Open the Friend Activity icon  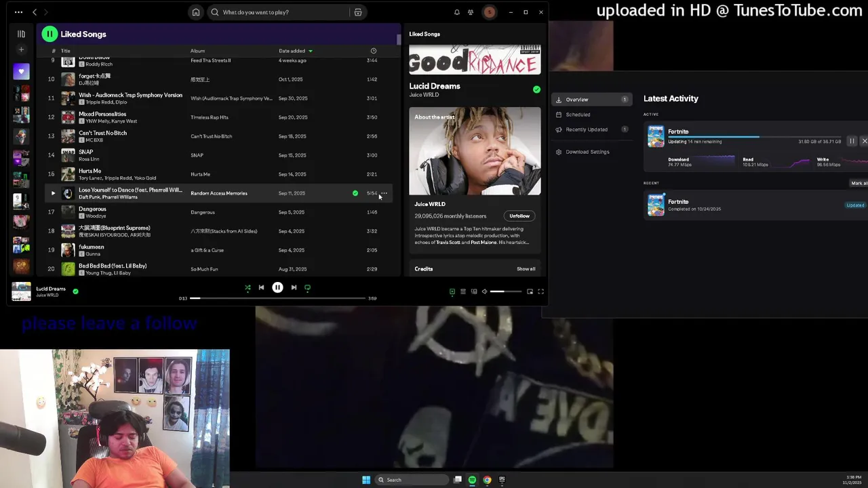click(x=471, y=12)
